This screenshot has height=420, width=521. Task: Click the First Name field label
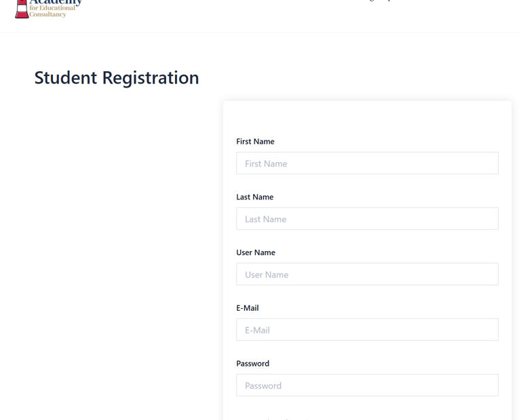point(255,142)
